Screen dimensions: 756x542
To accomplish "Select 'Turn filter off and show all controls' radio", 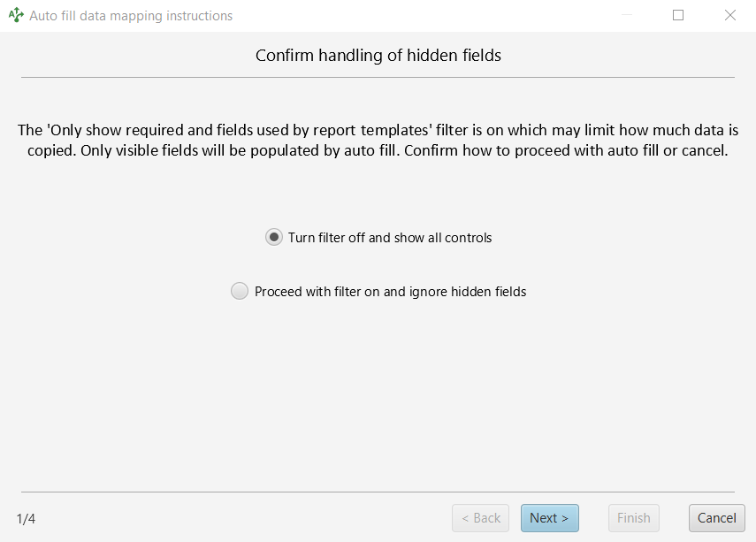I will pos(274,237).
